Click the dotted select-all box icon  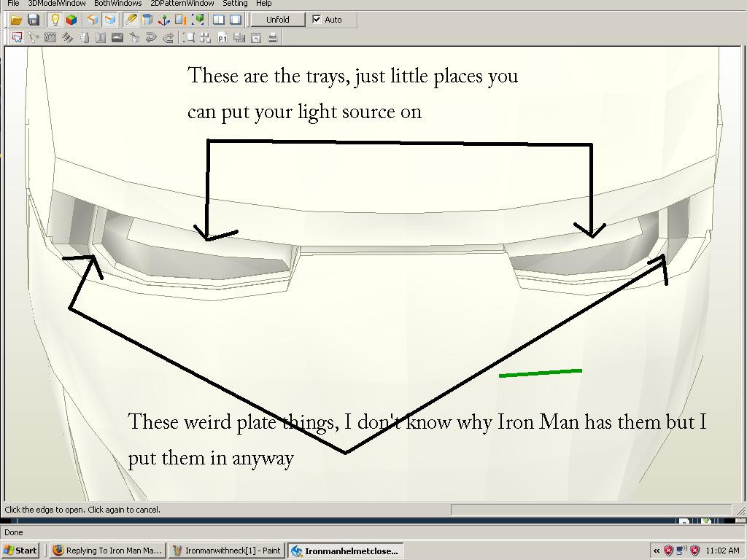tap(189, 37)
